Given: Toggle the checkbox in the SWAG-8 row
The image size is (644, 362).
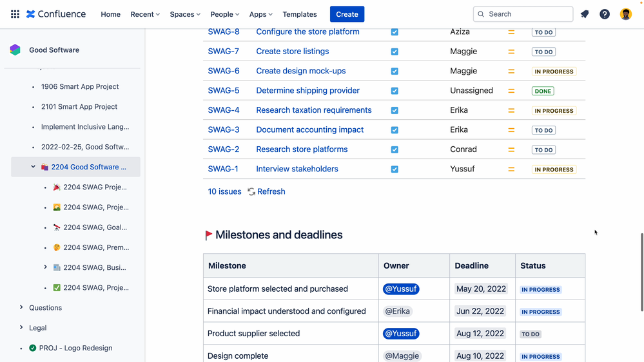Looking at the screenshot, I should (x=395, y=32).
